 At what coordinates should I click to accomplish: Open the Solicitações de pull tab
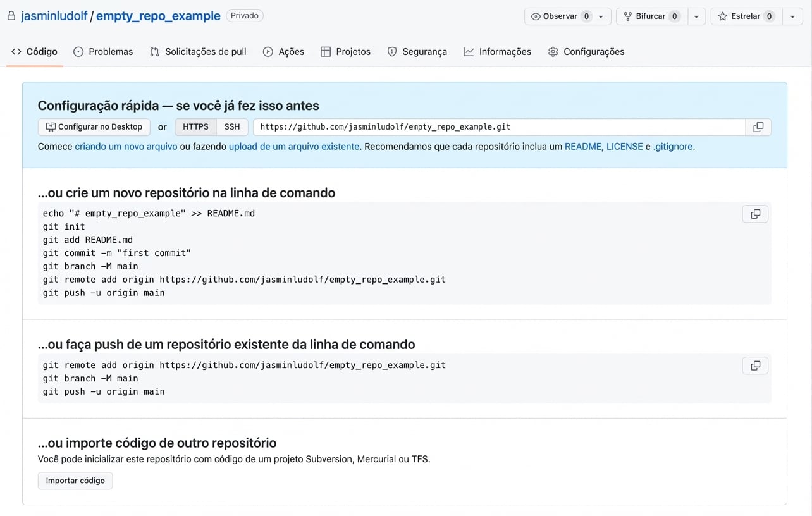[198, 52]
